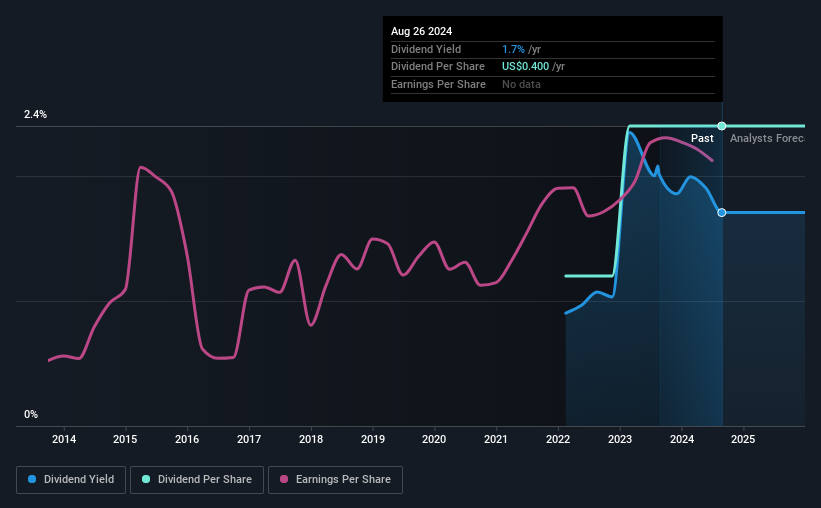821x508 pixels.
Task: Select the 2014 label on the time axis
Action: pyautogui.click(x=64, y=439)
